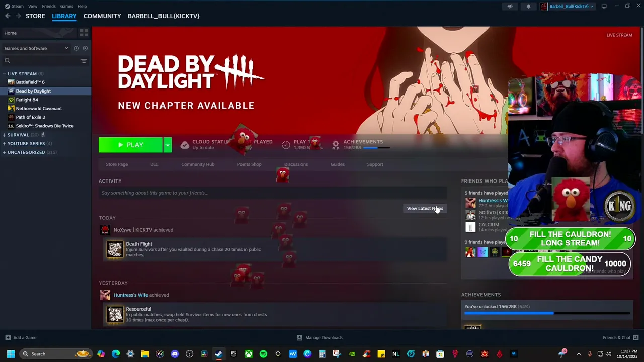Open Barbell_Bull account dropdown
644x362 pixels.
567,6
